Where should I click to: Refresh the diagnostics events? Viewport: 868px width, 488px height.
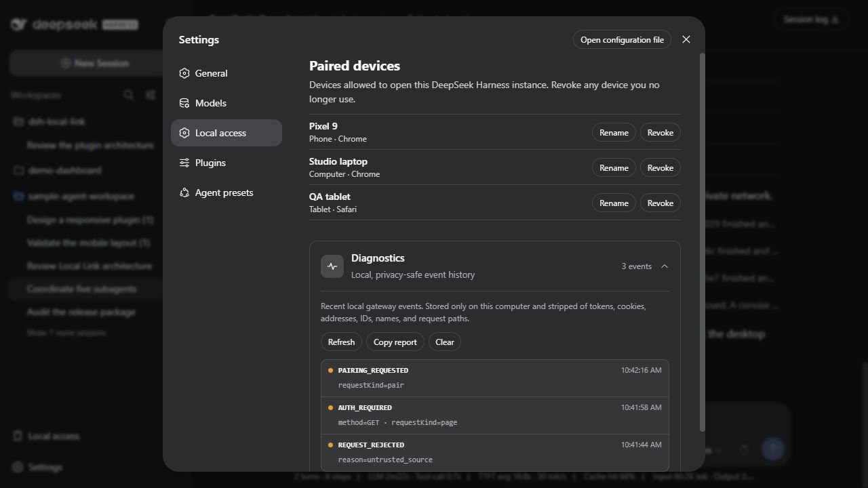tap(341, 342)
